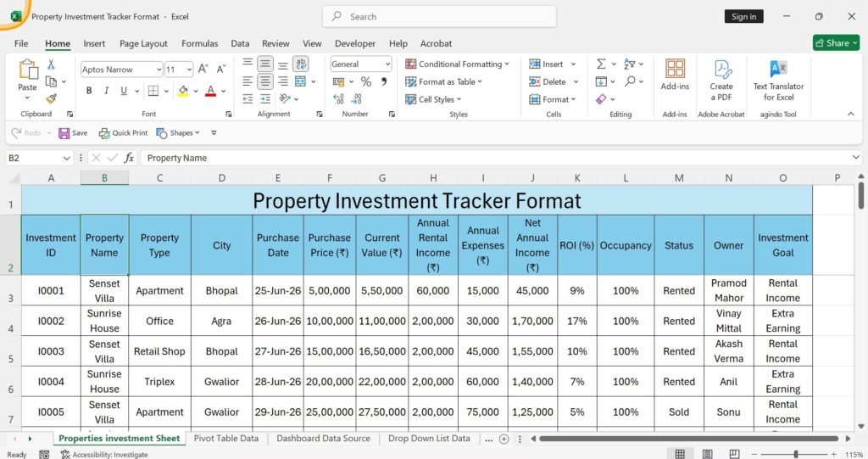Open Find & Select magnifier
Image resolution: width=868 pixels, height=459 pixels.
pyautogui.click(x=630, y=81)
